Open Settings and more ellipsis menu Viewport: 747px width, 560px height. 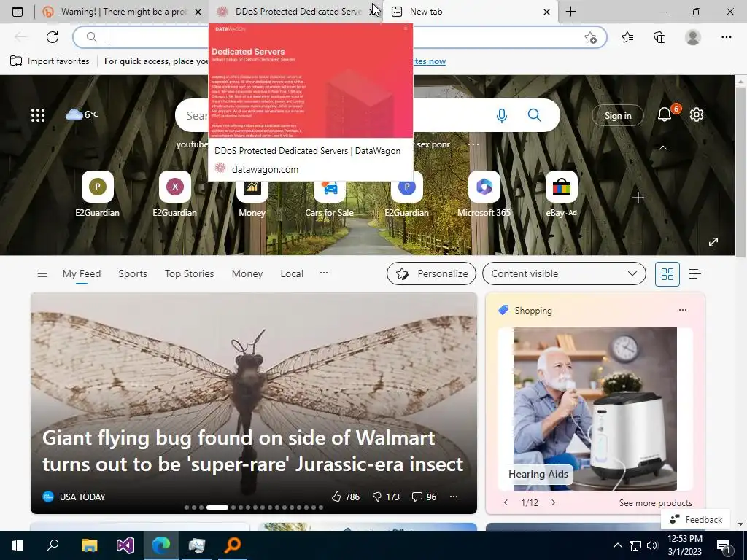[x=726, y=37]
